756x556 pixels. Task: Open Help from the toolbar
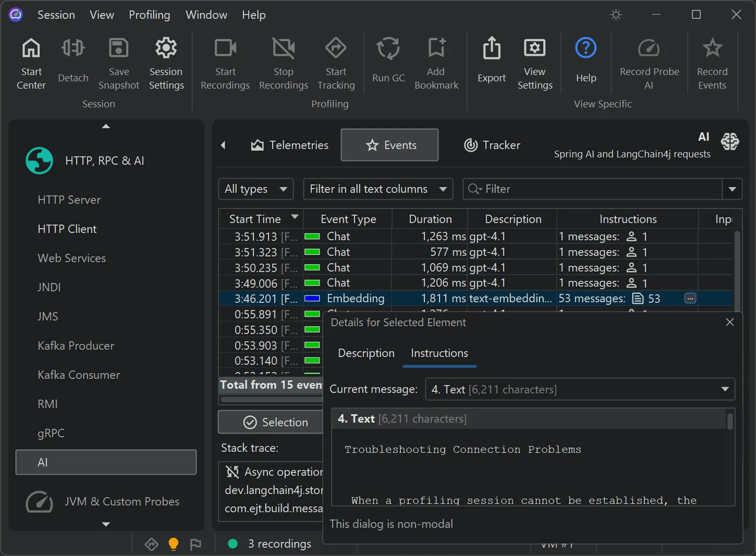pyautogui.click(x=586, y=63)
